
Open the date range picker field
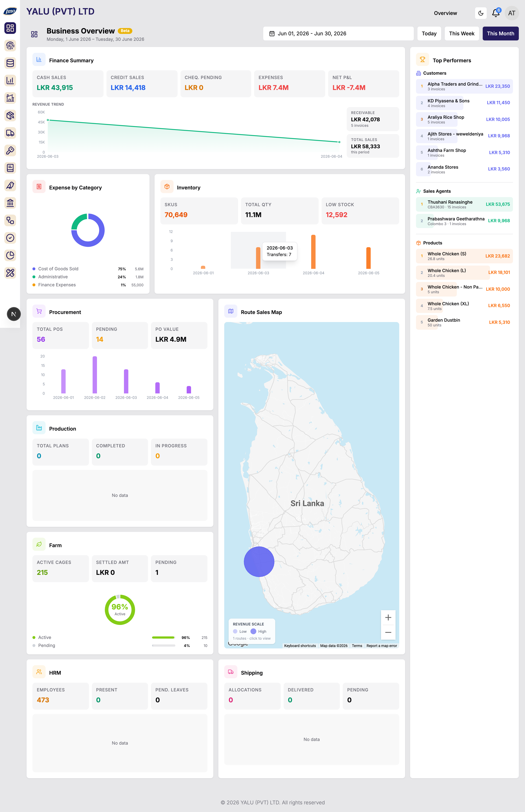tap(338, 33)
